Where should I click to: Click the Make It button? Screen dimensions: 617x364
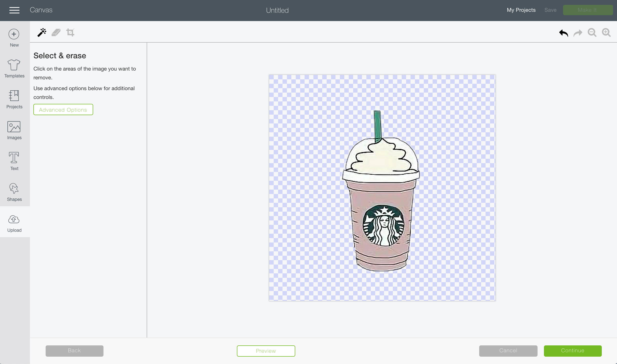pyautogui.click(x=588, y=10)
